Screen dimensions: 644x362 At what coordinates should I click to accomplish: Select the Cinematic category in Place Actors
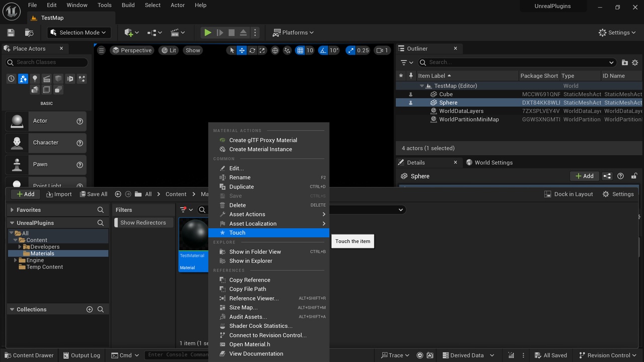(47, 79)
